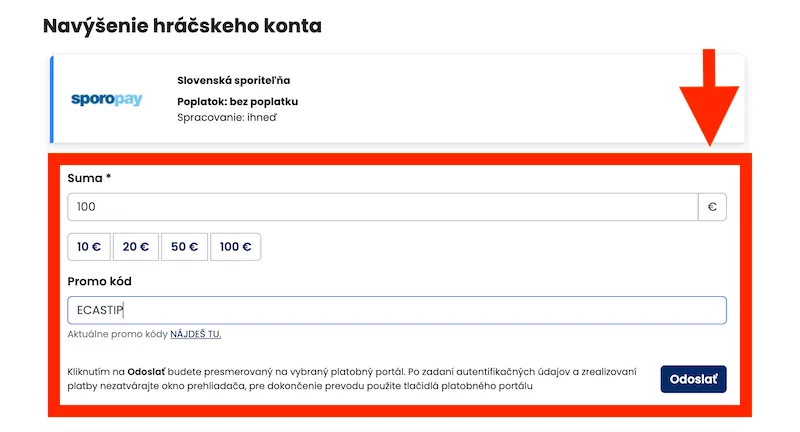
Task: Click the euro currency symbol beside Suma
Action: click(712, 207)
